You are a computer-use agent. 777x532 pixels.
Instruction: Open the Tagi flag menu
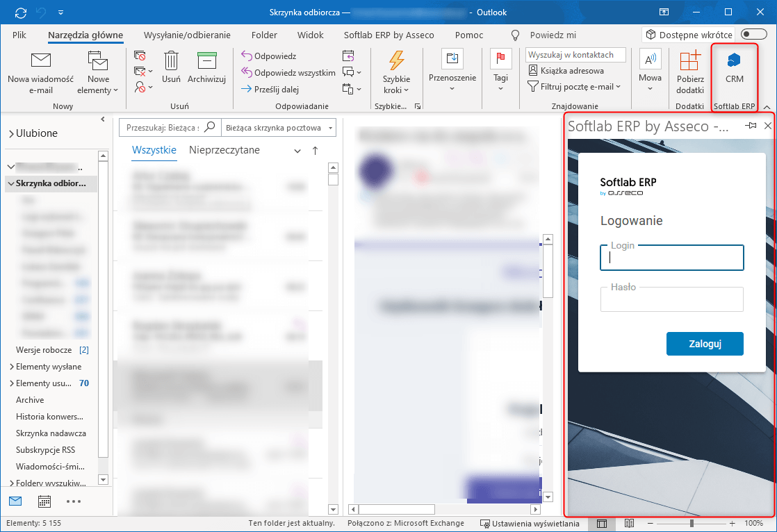tap(500, 72)
